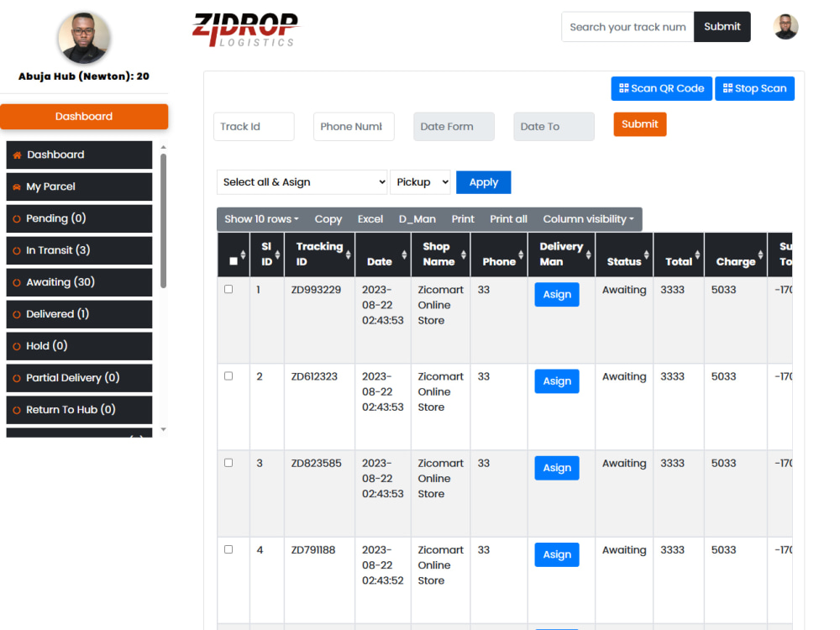The width and height of the screenshot is (840, 630).
Task: Click the QR icon on Stop Scan
Action: click(727, 88)
